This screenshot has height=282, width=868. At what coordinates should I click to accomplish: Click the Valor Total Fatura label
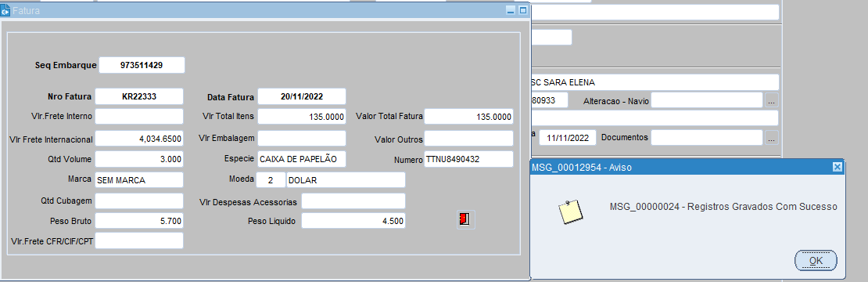(389, 117)
